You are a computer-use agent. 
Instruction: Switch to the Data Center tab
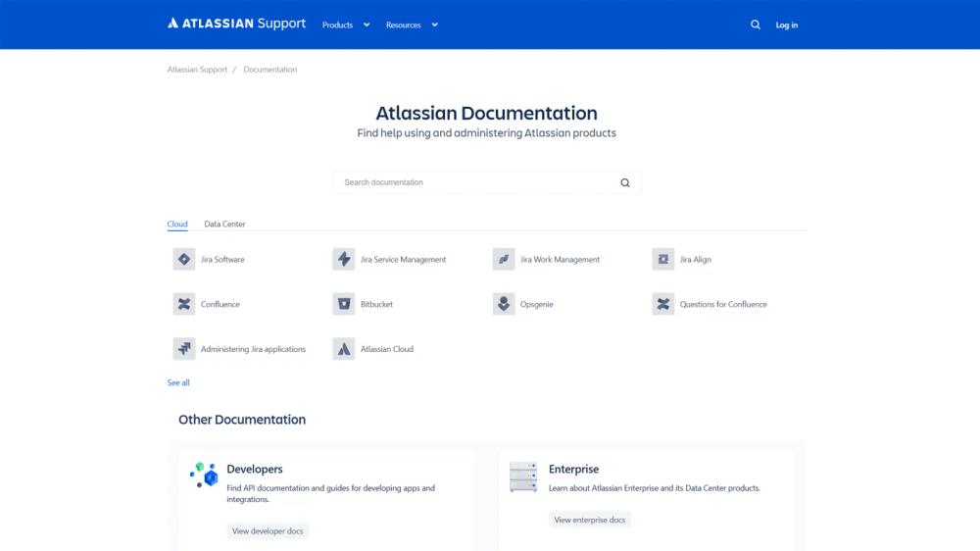click(224, 224)
